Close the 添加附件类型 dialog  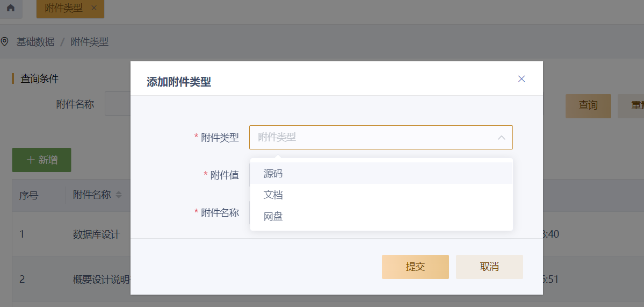[521, 79]
